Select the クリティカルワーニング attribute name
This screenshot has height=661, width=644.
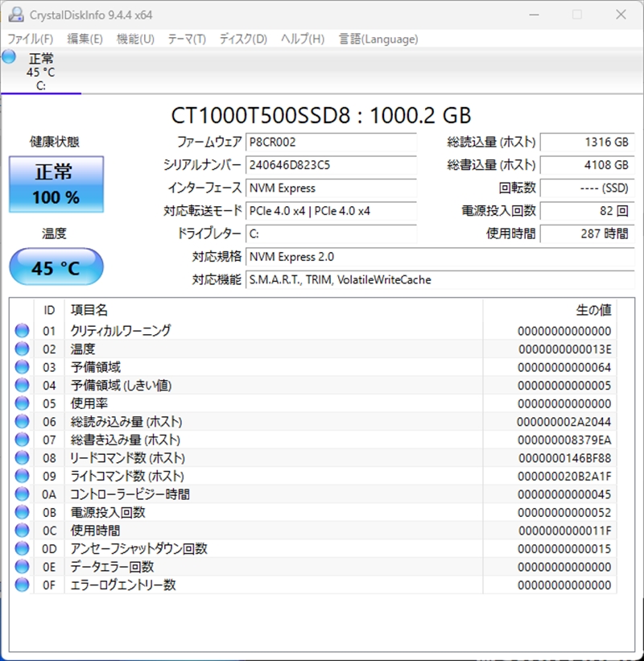121,331
